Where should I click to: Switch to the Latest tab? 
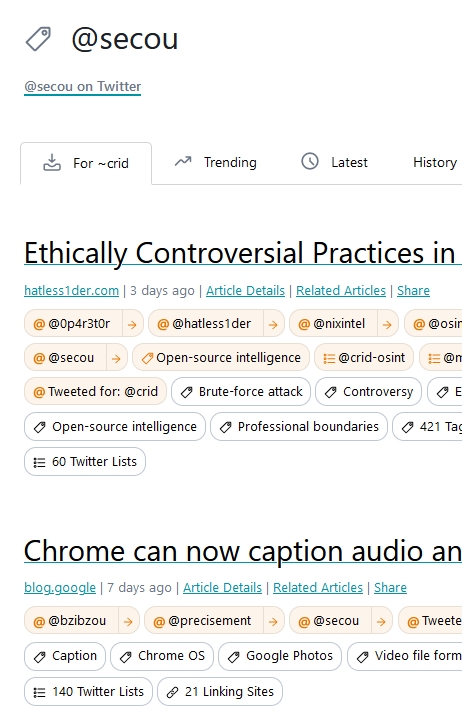335,163
